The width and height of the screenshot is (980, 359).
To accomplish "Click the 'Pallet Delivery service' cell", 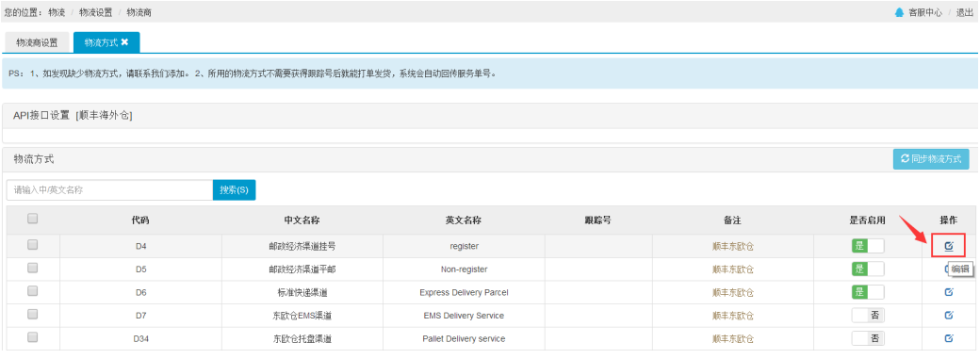I will pos(464,338).
